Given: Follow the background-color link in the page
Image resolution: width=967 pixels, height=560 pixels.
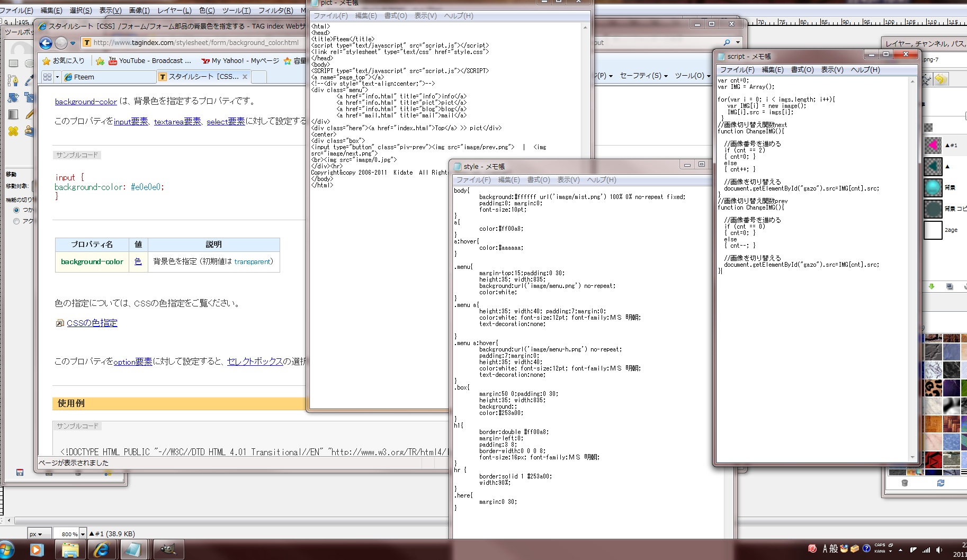Looking at the screenshot, I should (x=86, y=102).
